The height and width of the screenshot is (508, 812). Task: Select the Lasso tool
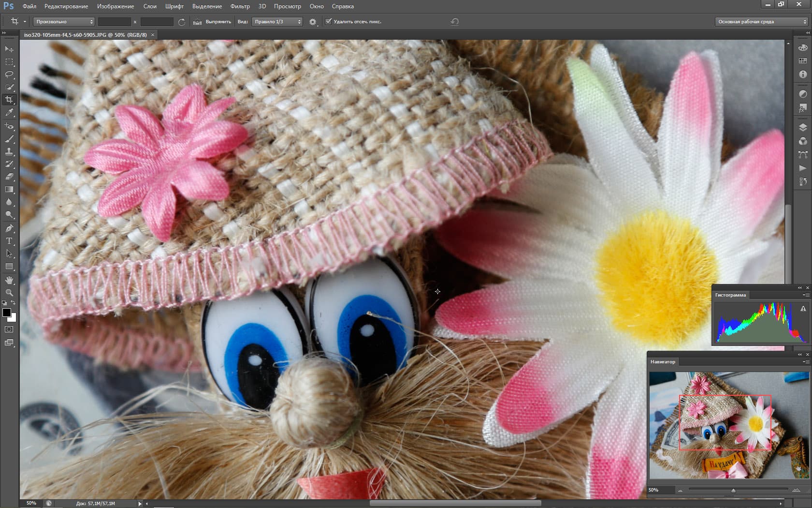pyautogui.click(x=9, y=75)
